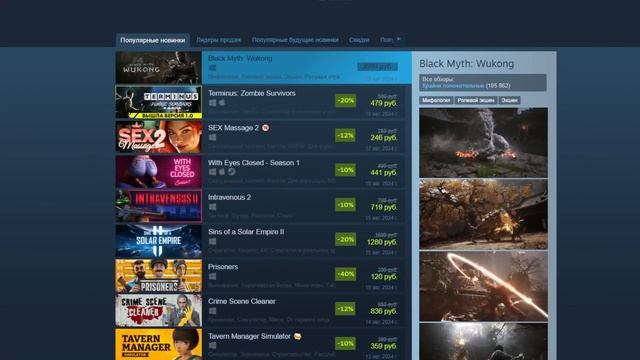The height and width of the screenshot is (360, 640).
Task: Click the Windows icon under Tavern Manager Simulator
Action: [x=212, y=346]
